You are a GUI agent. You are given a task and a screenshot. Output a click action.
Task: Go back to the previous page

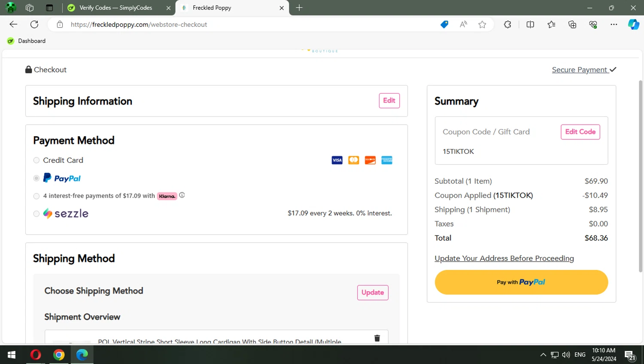[x=13, y=24]
